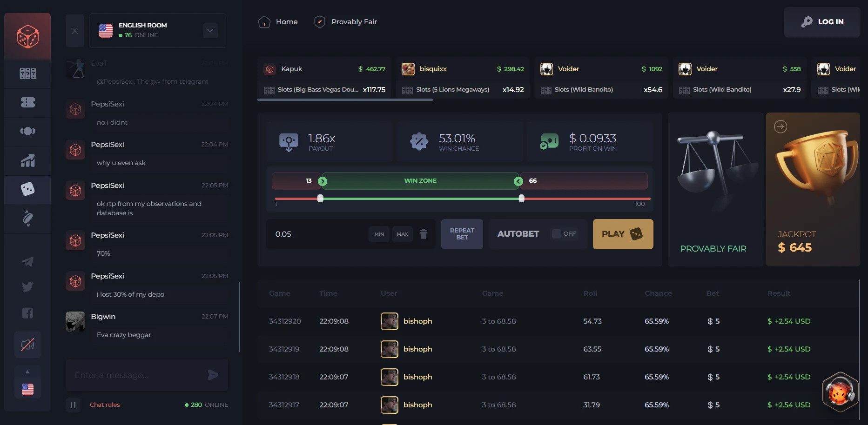Click the lower range slider handle
Image resolution: width=868 pixels, height=425 pixels.
coord(320,199)
